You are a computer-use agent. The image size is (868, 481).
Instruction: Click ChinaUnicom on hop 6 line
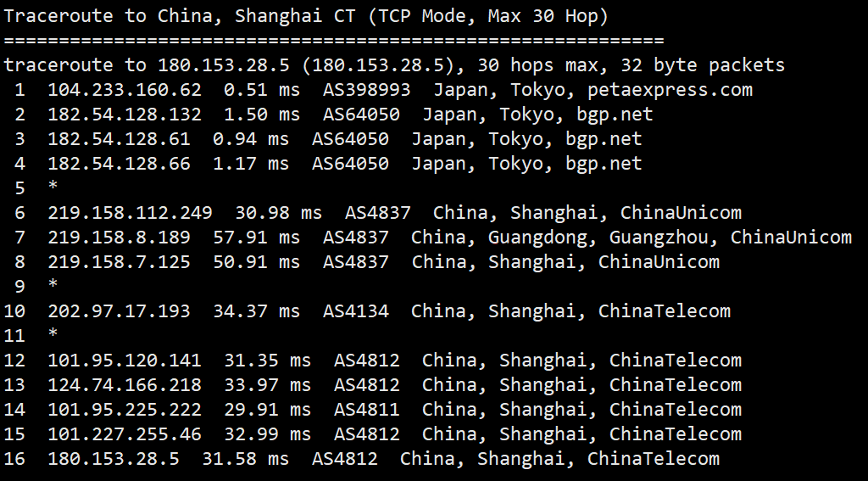[x=681, y=212]
